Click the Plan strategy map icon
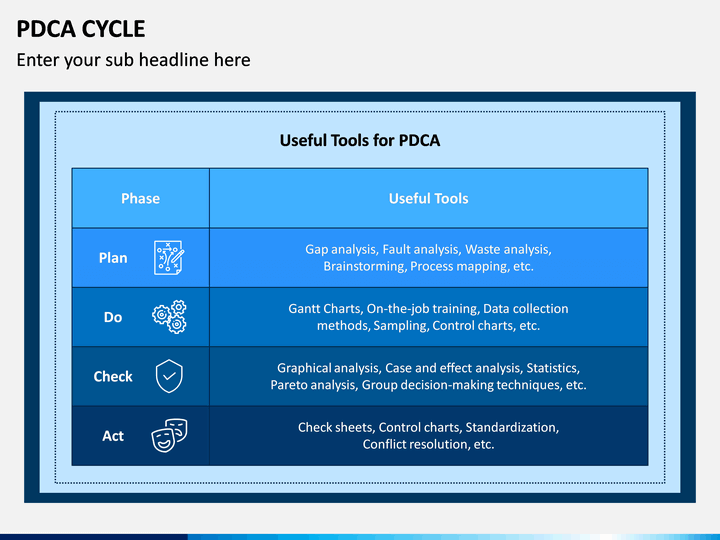Viewport: 720px width, 540px height. click(x=169, y=258)
